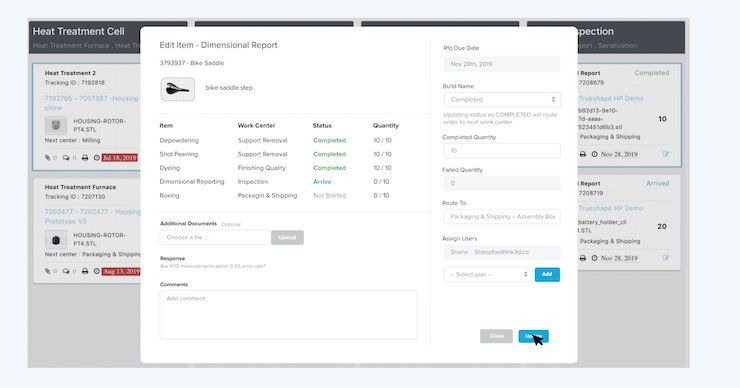Click the Aug 13, 2019 due date badge
740x388 pixels.
point(121,271)
